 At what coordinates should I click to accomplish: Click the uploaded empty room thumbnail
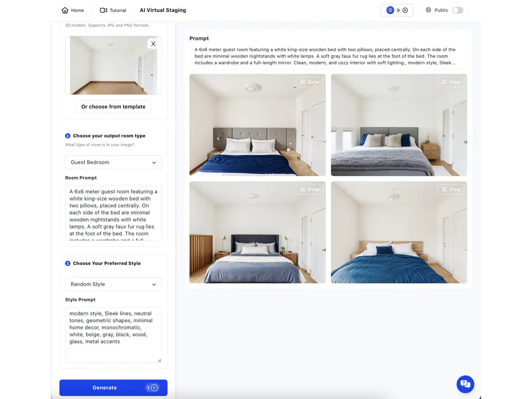(113, 65)
